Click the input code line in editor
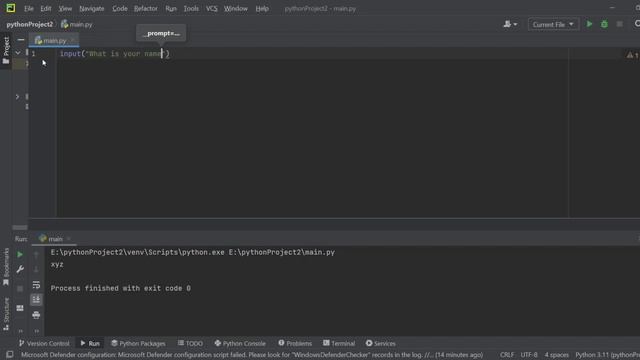The height and width of the screenshot is (360, 640). tap(115, 53)
